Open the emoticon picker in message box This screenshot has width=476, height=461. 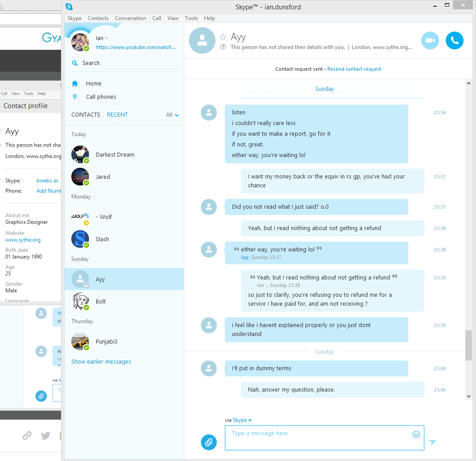[x=416, y=434]
